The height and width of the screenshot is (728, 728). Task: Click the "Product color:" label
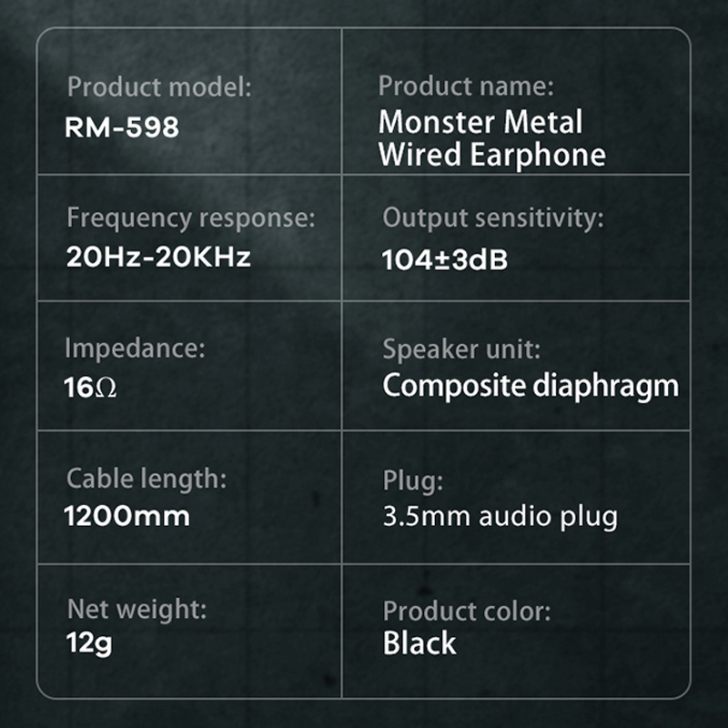[467, 611]
